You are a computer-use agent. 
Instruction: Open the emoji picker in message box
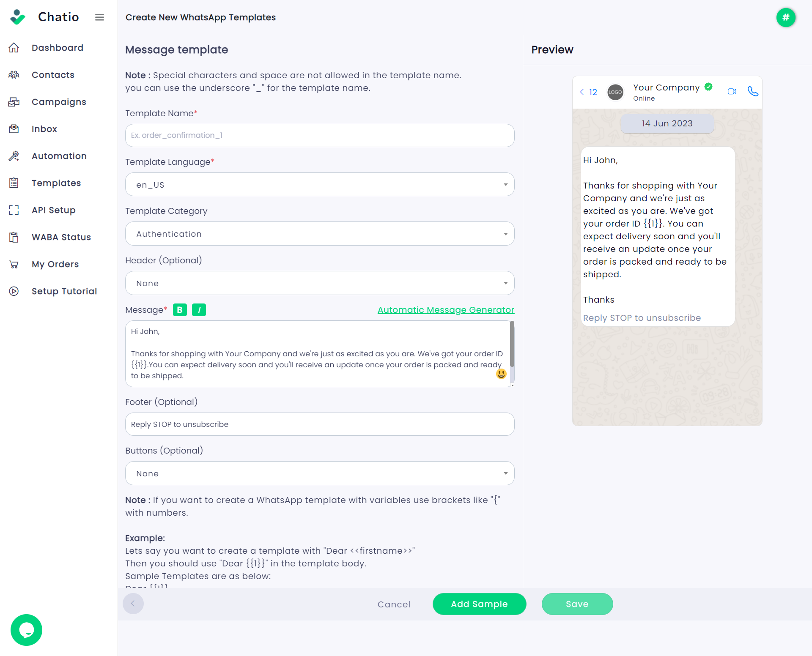coord(501,374)
